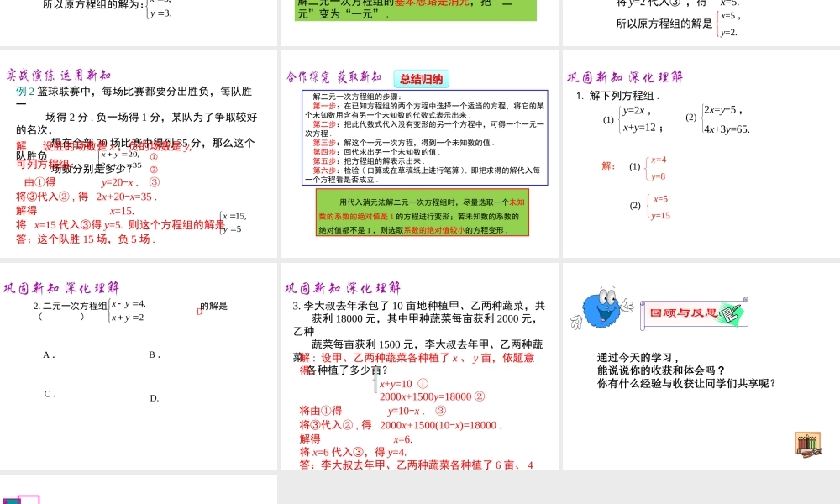
Task: Click the text 1. 解下列方程组
Action: (x=617, y=95)
